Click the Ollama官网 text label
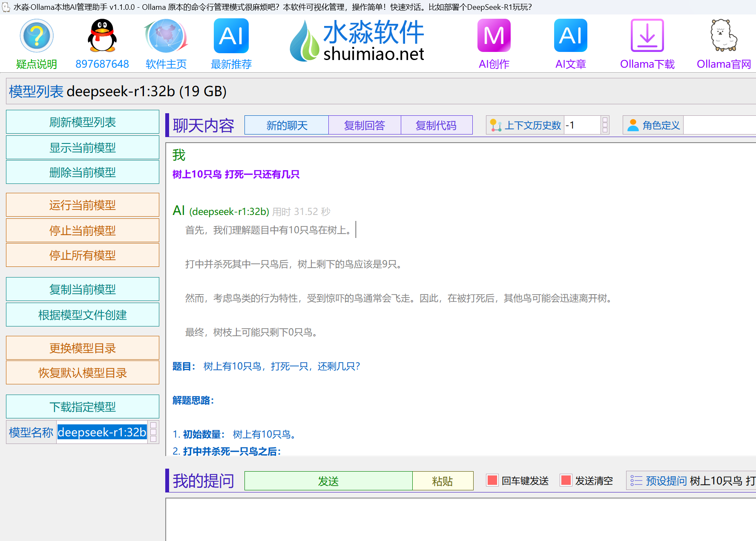This screenshot has height=541, width=756. (724, 64)
